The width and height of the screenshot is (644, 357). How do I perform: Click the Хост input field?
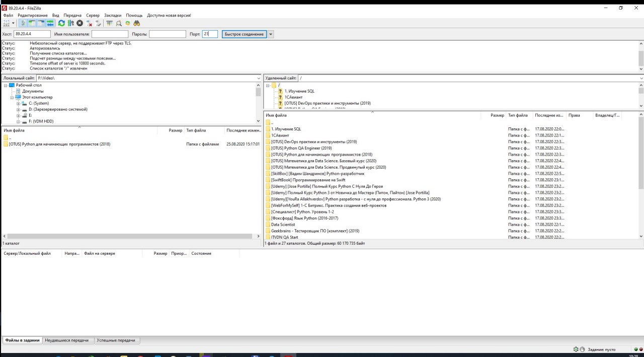pyautogui.click(x=32, y=34)
